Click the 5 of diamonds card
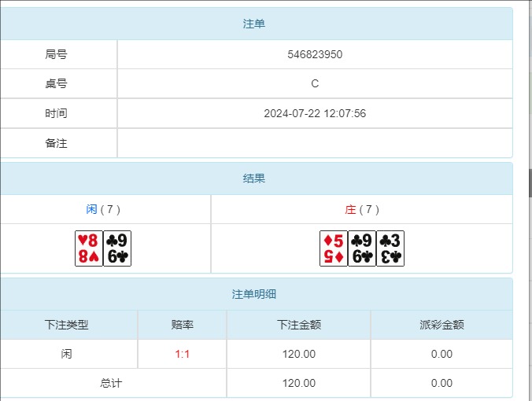This screenshot has height=401, width=532. 333,248
